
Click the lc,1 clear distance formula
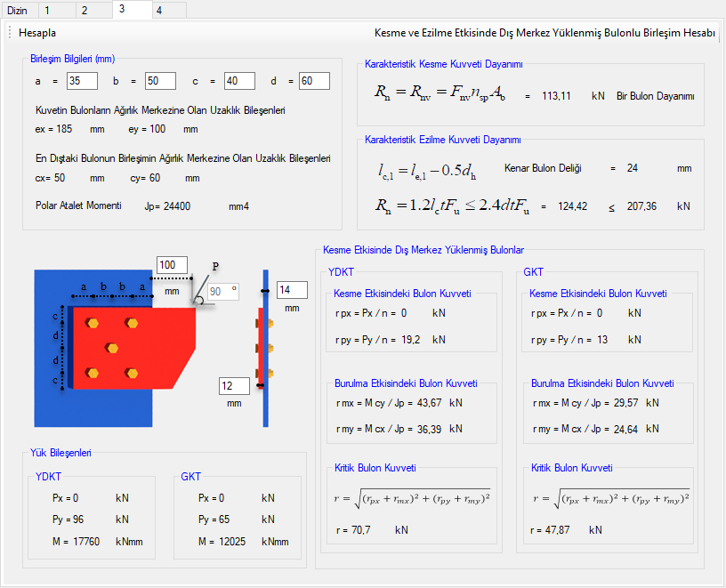pyautogui.click(x=427, y=171)
